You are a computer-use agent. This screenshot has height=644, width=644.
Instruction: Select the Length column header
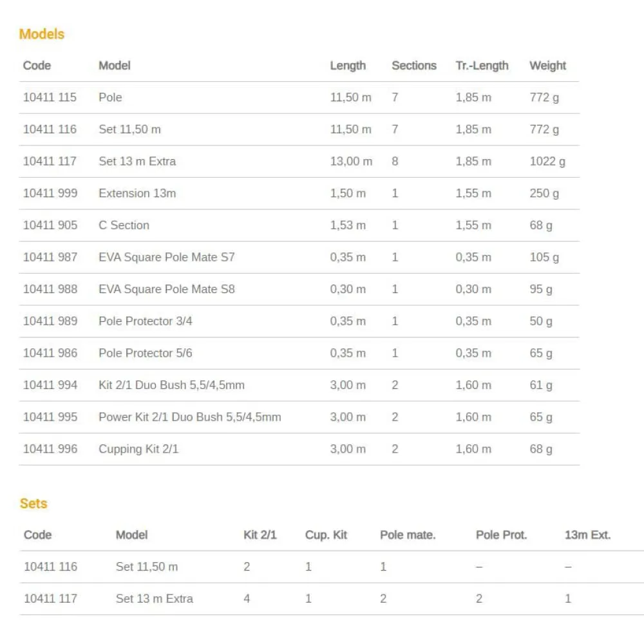[x=348, y=66]
